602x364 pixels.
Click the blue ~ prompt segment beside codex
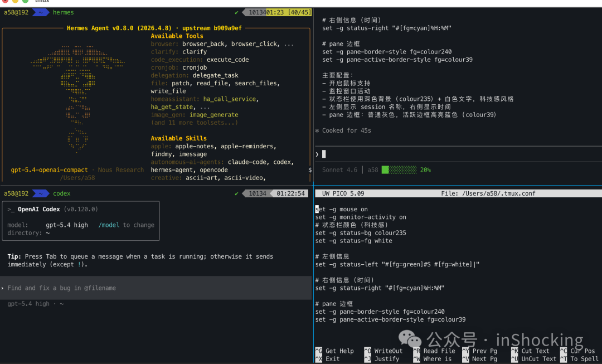tap(41, 193)
